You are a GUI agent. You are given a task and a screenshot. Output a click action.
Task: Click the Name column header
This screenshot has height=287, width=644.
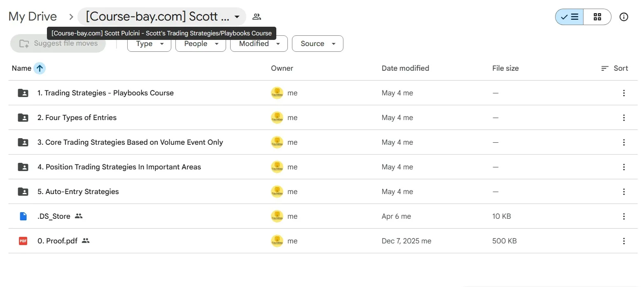click(x=21, y=68)
